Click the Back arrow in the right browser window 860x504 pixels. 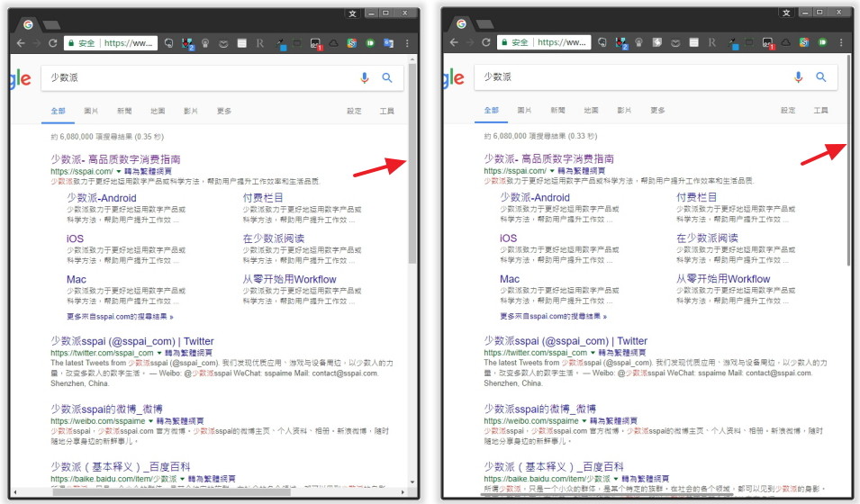point(454,42)
